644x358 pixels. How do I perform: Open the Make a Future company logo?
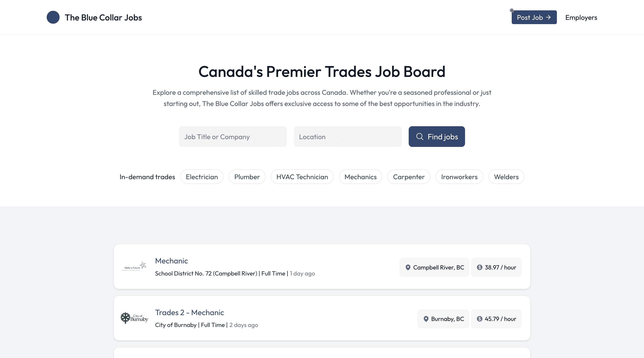[x=134, y=267]
